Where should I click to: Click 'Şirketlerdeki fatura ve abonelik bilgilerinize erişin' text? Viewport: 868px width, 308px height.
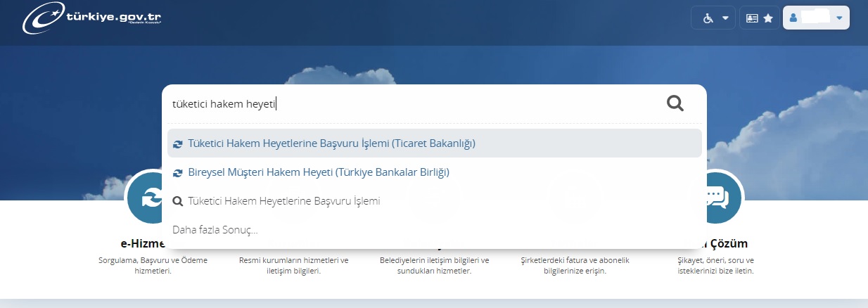tap(575, 265)
